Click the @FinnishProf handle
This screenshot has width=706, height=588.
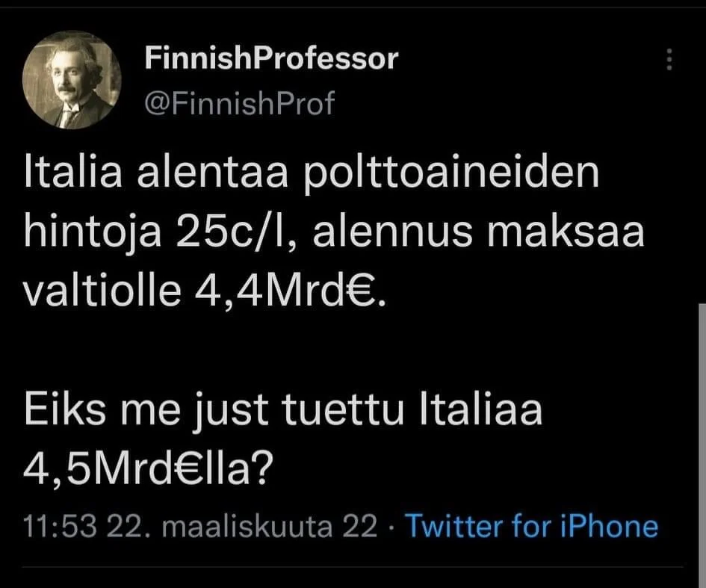[238, 104]
